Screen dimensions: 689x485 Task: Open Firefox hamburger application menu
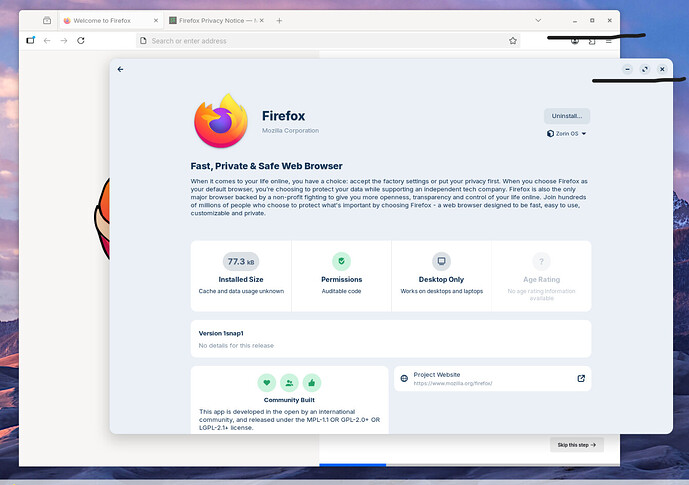608,41
